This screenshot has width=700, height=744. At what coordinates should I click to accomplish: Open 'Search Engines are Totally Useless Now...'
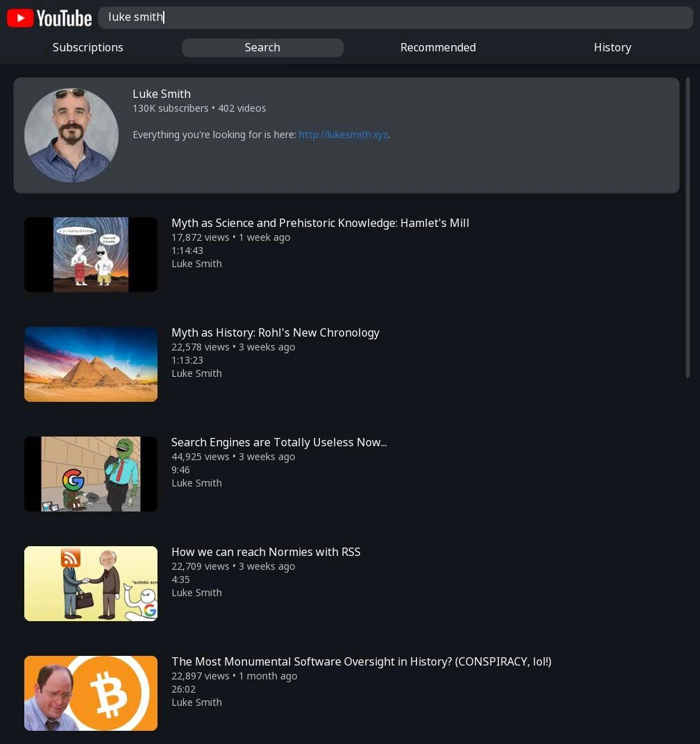click(x=279, y=442)
